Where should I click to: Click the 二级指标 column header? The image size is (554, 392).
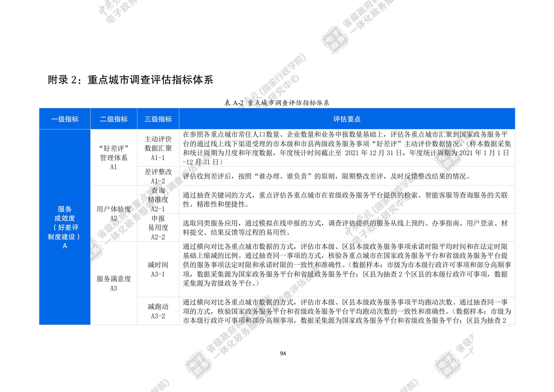tap(114, 119)
